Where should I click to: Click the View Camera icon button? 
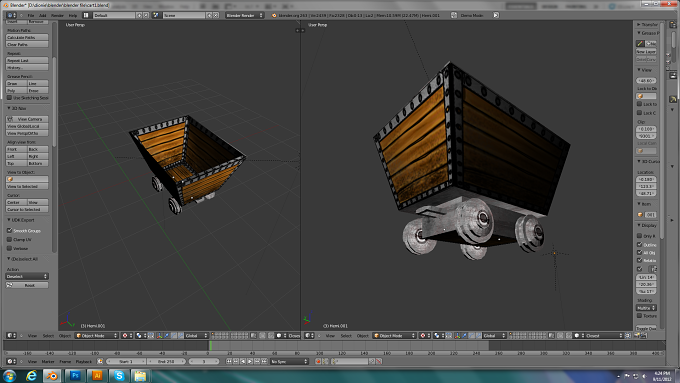coord(27,119)
